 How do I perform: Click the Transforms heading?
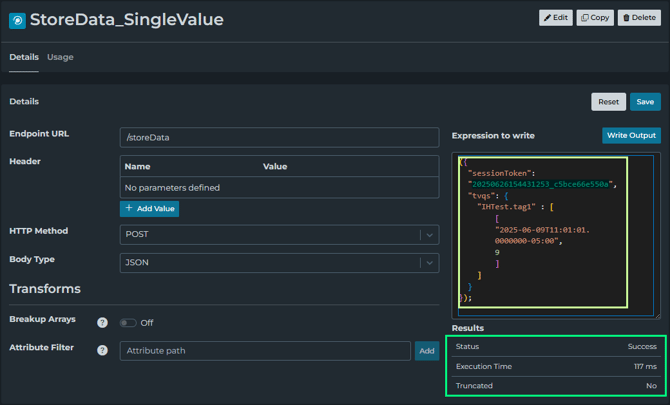(45, 289)
